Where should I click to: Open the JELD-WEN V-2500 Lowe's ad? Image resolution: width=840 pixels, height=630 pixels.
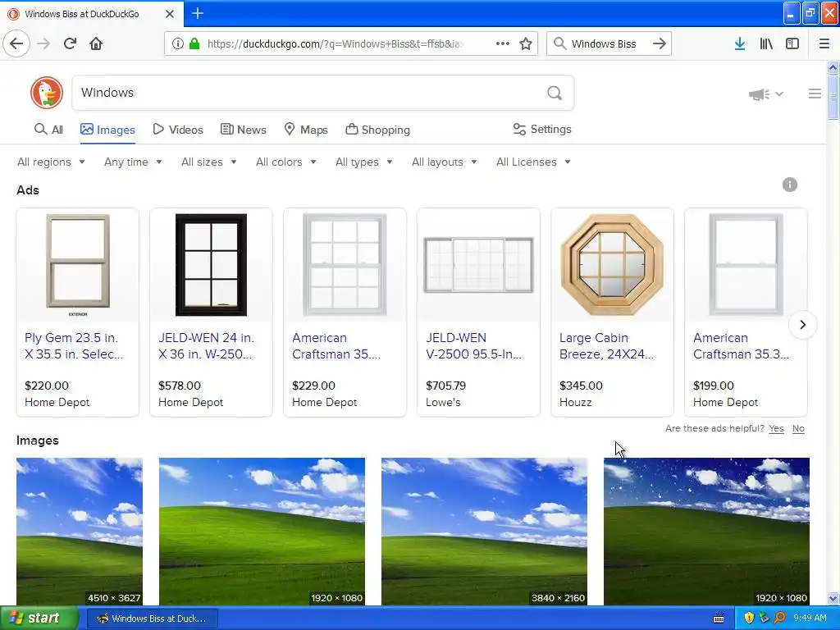pos(473,346)
